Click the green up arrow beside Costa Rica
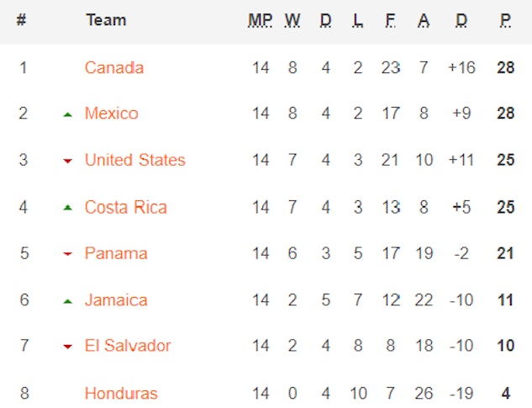Viewport: 532px width, 408px height. pyautogui.click(x=67, y=208)
